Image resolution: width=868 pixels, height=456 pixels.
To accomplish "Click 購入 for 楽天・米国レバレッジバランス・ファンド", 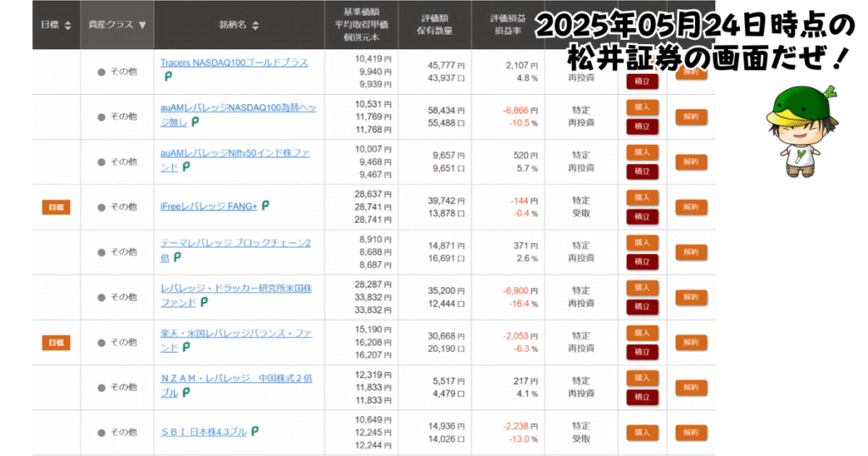I will [x=643, y=332].
